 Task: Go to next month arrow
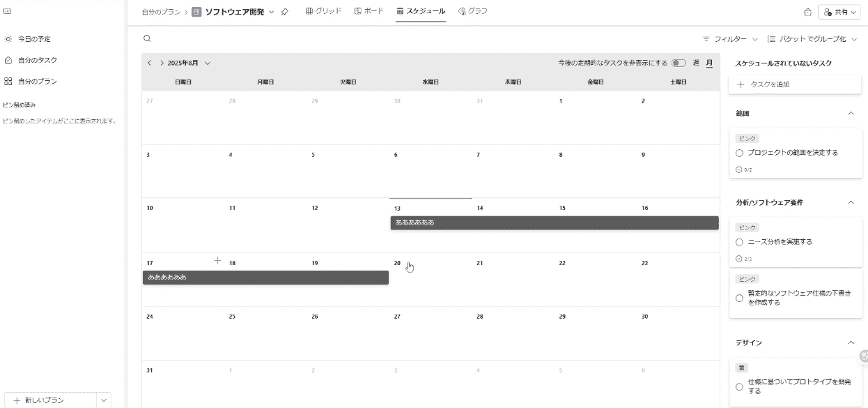[x=162, y=63]
